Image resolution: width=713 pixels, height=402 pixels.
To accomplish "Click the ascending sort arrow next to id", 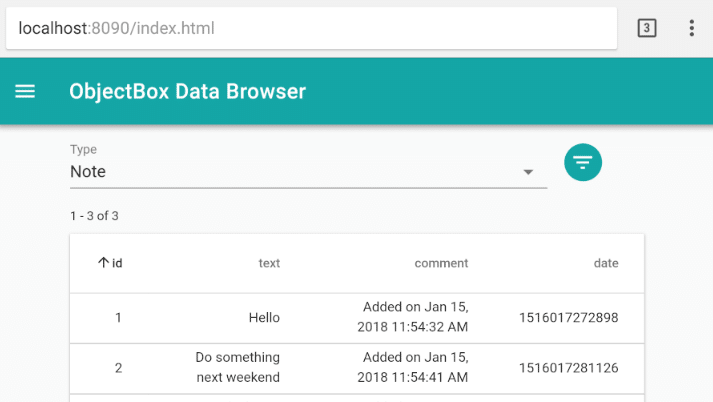I will coord(103,262).
